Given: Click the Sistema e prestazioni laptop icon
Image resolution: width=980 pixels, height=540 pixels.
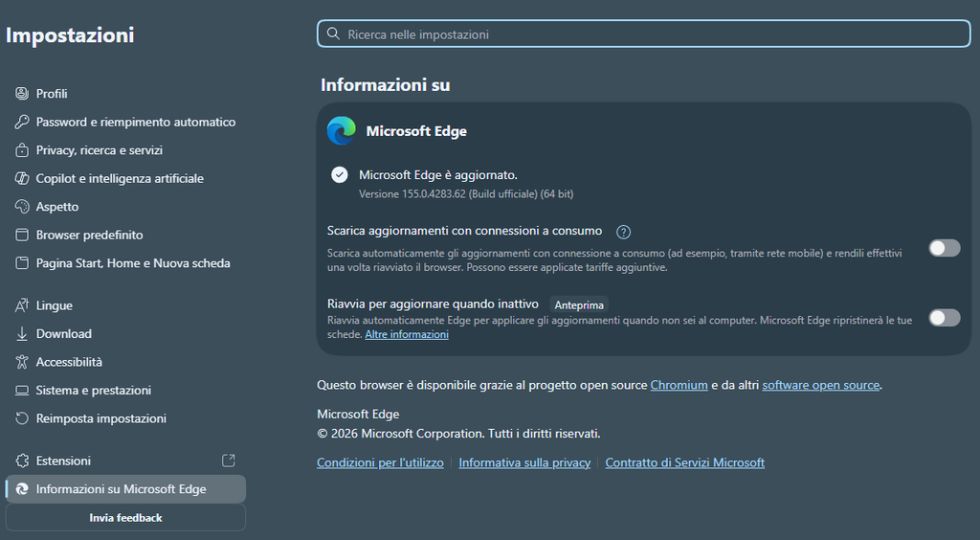Looking at the screenshot, I should point(22,390).
